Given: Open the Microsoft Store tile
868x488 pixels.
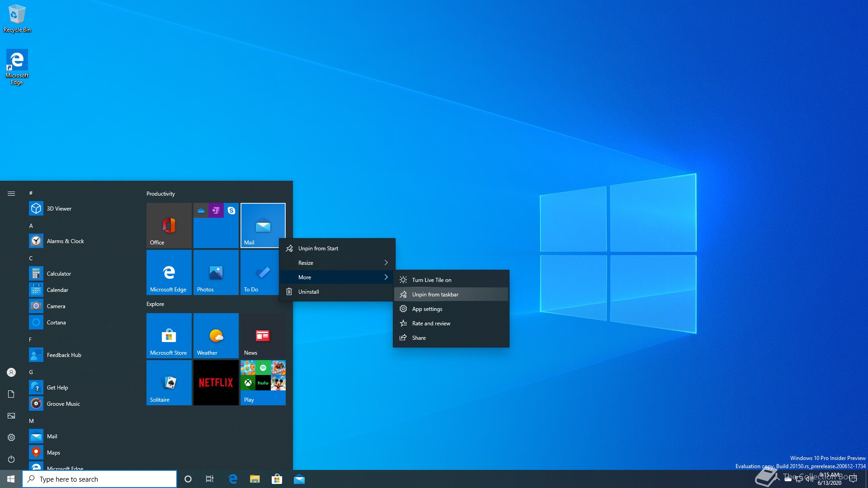Looking at the screenshot, I should (x=169, y=336).
